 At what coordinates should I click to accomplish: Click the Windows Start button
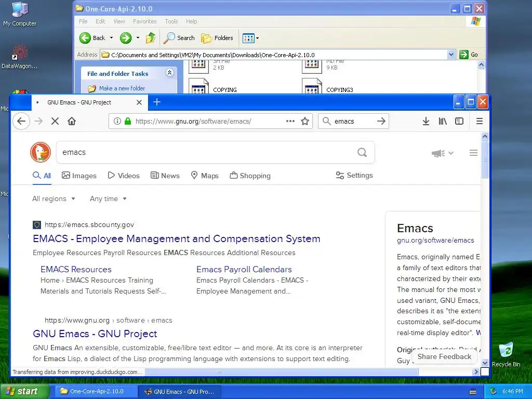[x=24, y=392]
